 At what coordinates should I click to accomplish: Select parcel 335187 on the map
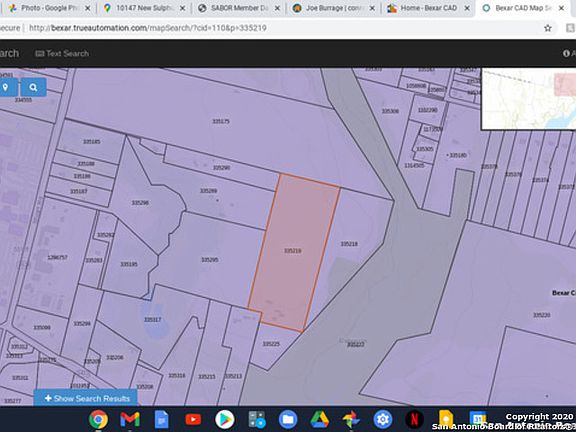79,191
